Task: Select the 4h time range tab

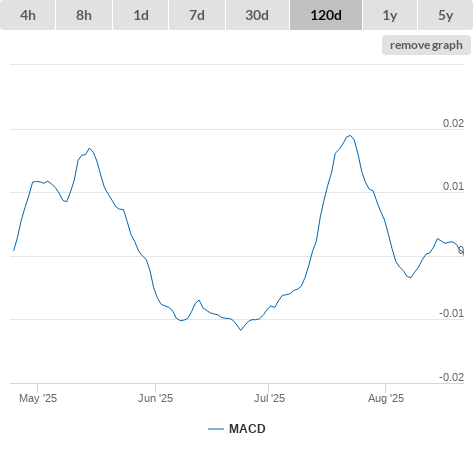Action: click(28, 15)
